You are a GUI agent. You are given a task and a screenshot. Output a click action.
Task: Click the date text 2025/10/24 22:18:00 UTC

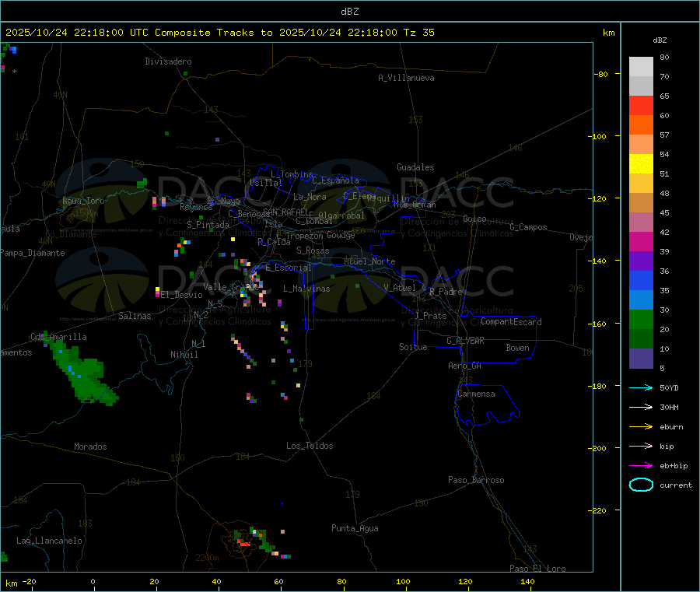[77, 33]
